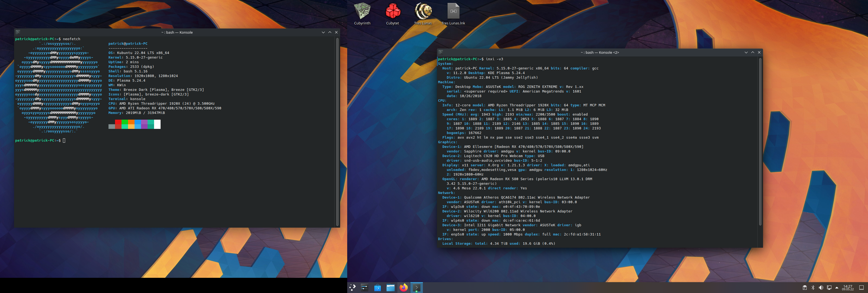
Task: Click Konsole task in the taskbar
Action: [x=416, y=288]
